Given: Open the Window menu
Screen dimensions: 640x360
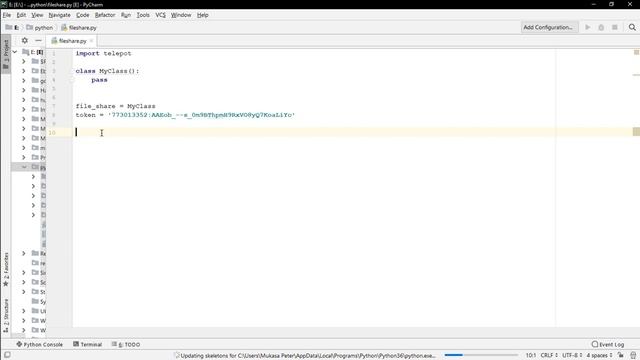Looking at the screenshot, I should click(x=181, y=15).
